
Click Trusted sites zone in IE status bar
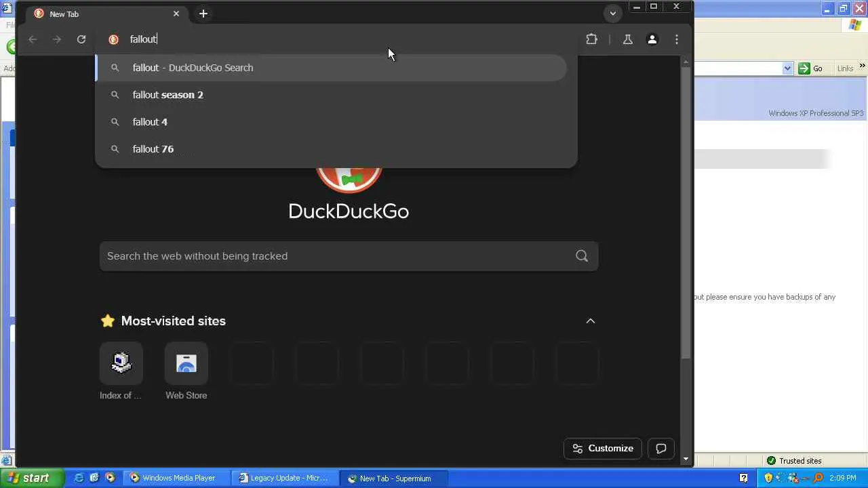pos(794,461)
